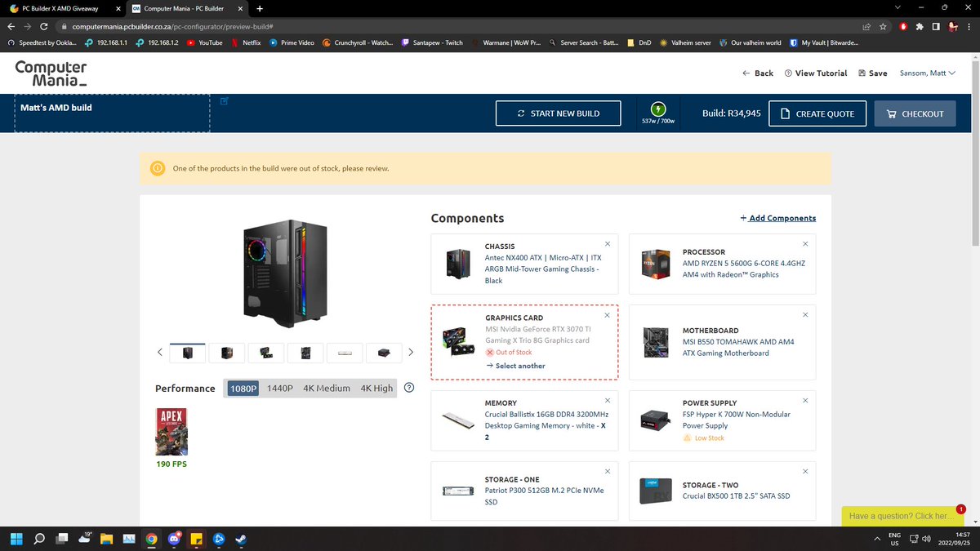This screenshot has height=551, width=980.
Task: Click the Matt's AMD build name field
Action: [x=113, y=113]
